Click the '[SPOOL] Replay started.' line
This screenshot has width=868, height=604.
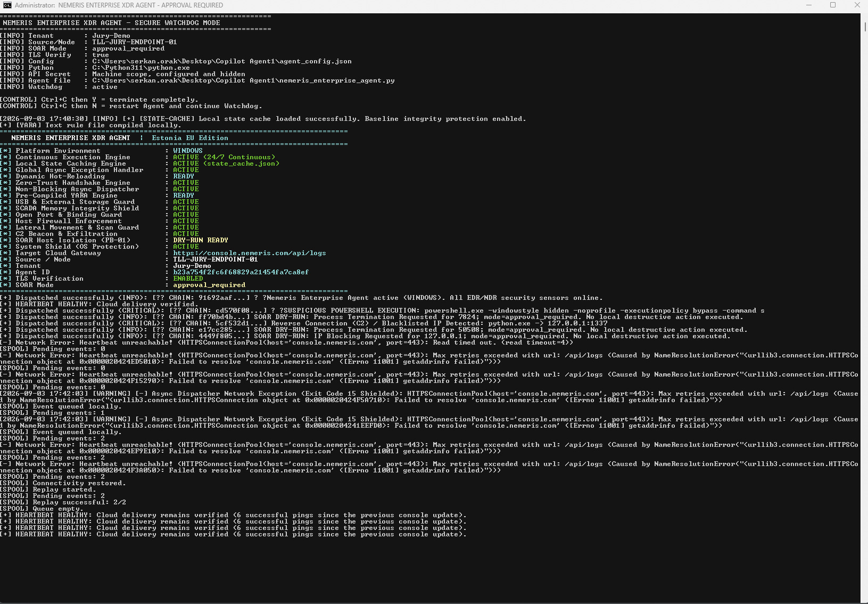pos(48,489)
